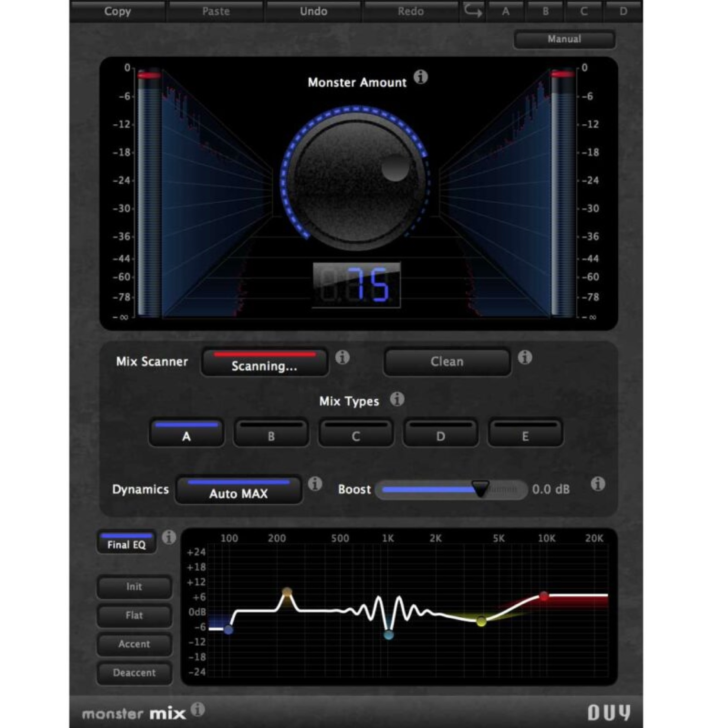The image size is (728, 728).
Task: Select the blue low-cut EQ node
Action: pos(228,629)
